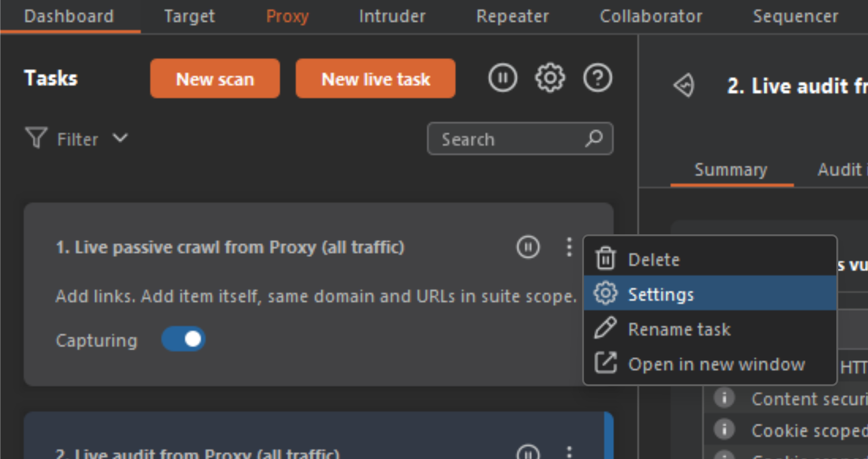The width and height of the screenshot is (868, 459).
Task: Start a New scan
Action: pos(215,79)
